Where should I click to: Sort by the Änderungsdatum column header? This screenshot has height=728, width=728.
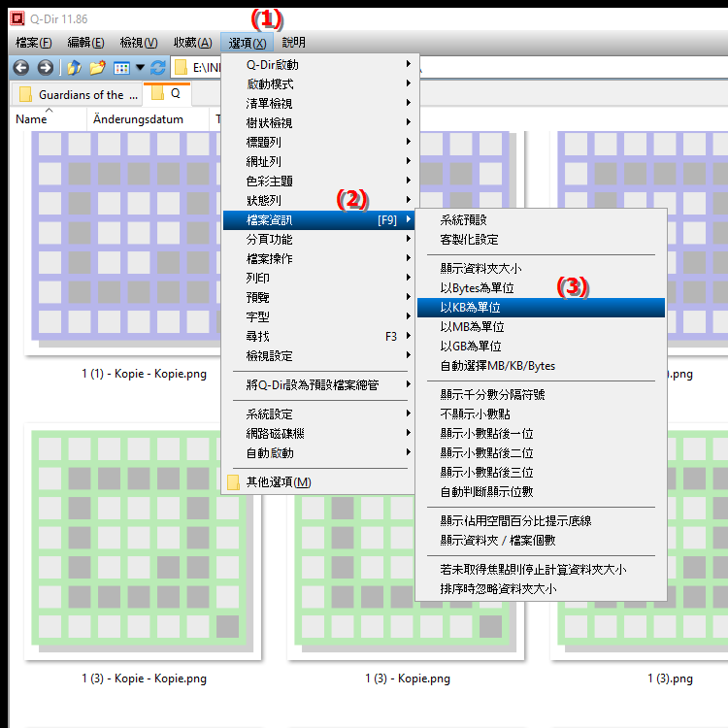pos(148,119)
